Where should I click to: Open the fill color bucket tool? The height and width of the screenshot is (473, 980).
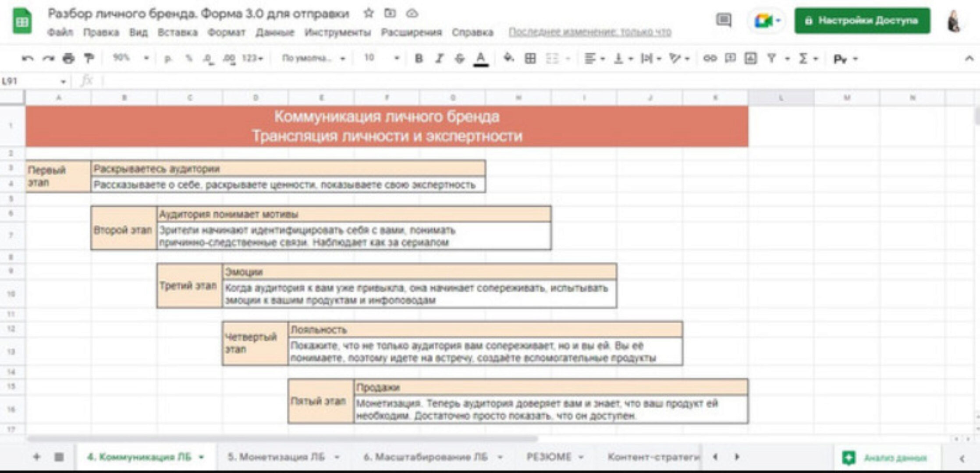508,58
